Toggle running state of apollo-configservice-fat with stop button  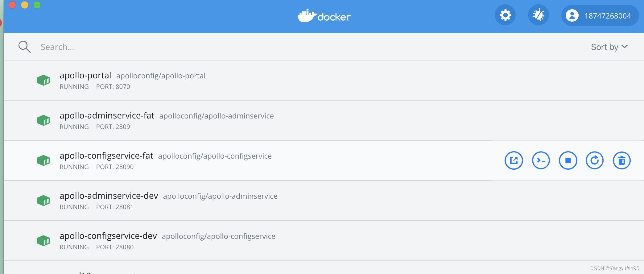coord(568,160)
